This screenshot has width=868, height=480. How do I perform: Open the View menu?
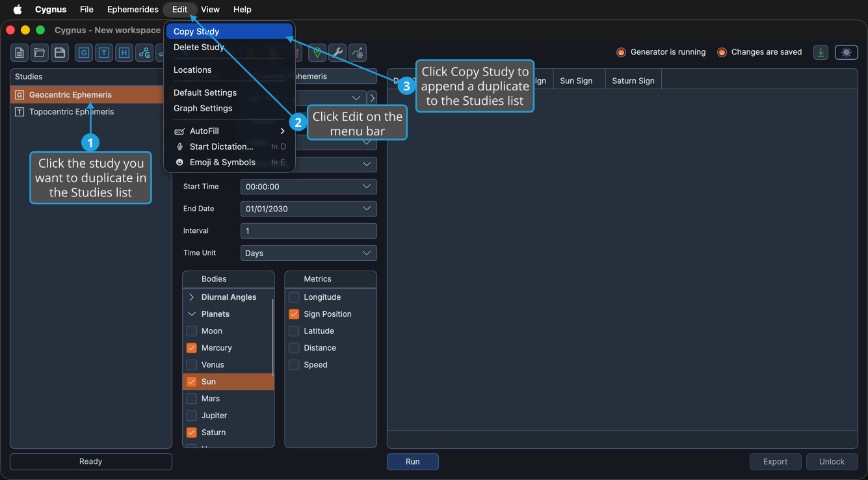(x=210, y=9)
